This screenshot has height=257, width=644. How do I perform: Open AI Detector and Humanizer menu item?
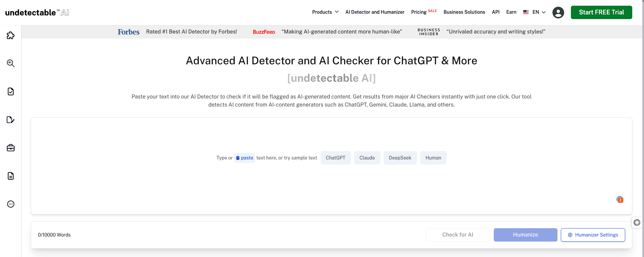coord(375,12)
